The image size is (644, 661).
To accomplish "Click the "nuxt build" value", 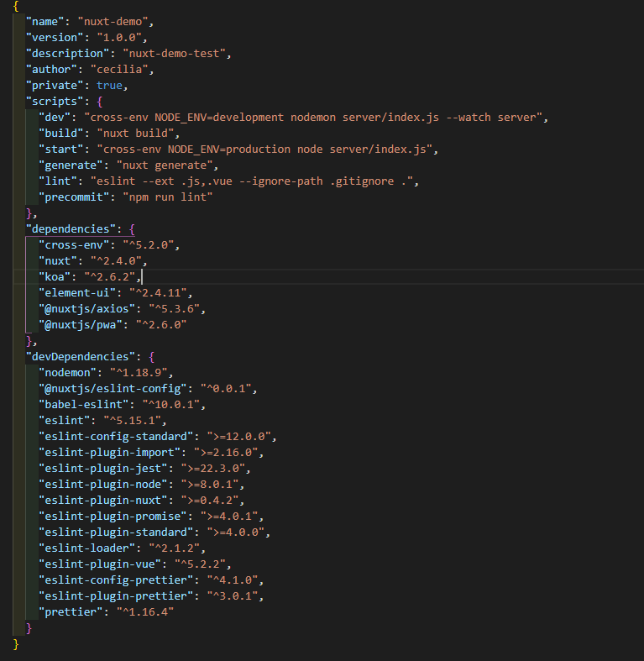I will click(x=136, y=134).
